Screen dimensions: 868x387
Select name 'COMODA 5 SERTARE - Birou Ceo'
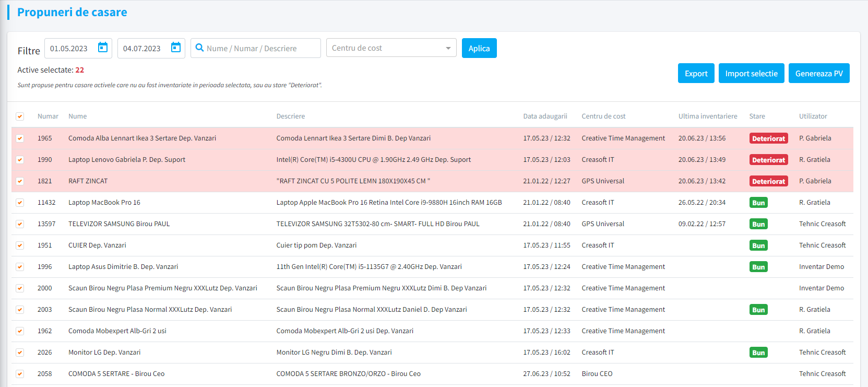[116, 374]
